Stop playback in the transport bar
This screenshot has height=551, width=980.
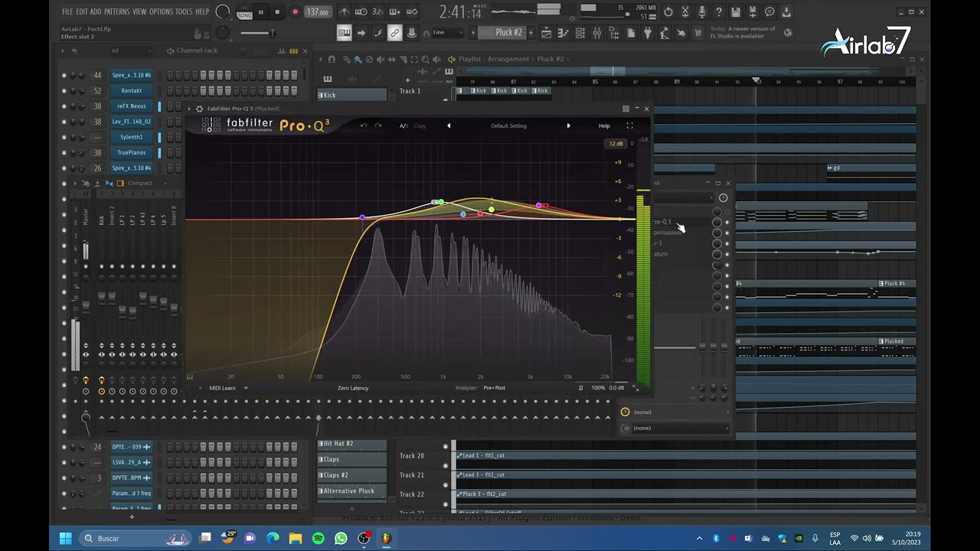click(x=277, y=12)
